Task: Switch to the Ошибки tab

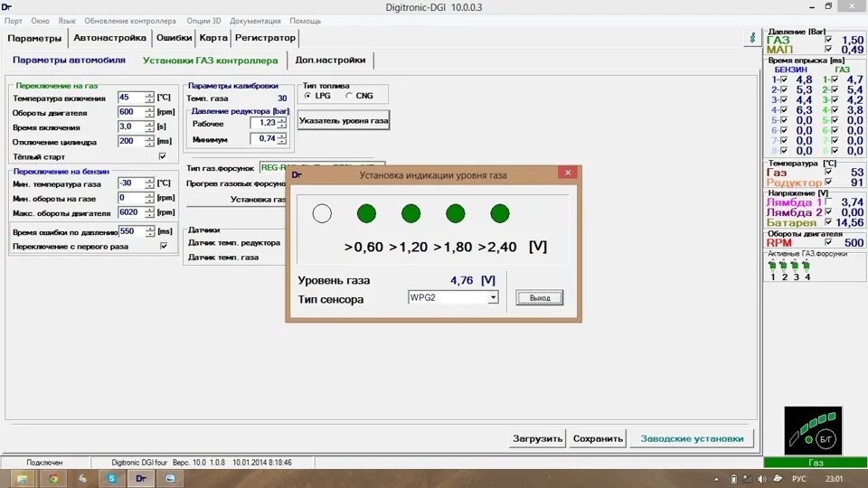Action: click(x=174, y=38)
